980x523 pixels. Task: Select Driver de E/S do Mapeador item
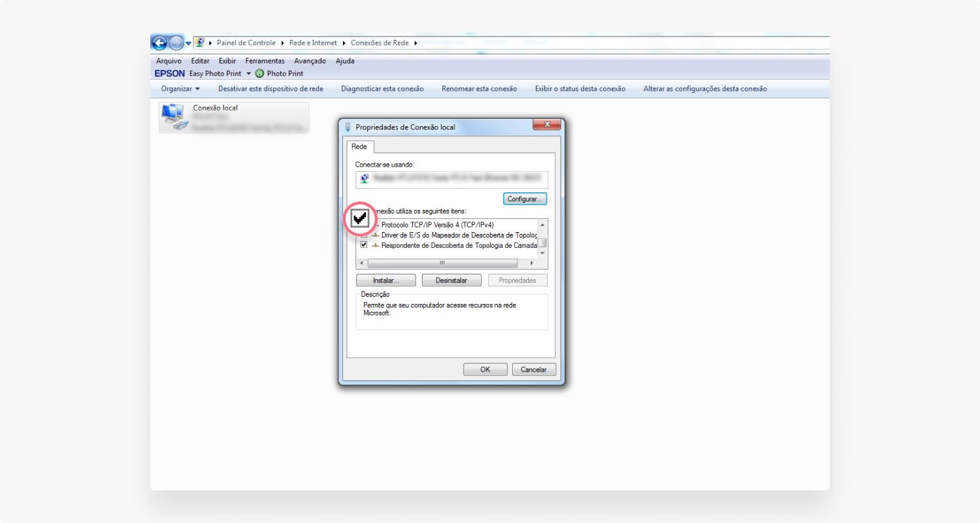coord(459,235)
